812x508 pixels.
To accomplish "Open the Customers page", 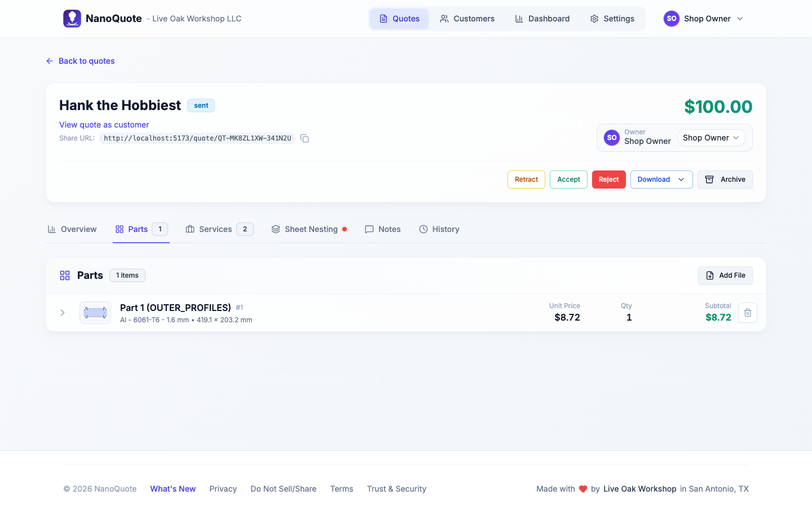I will (x=467, y=19).
